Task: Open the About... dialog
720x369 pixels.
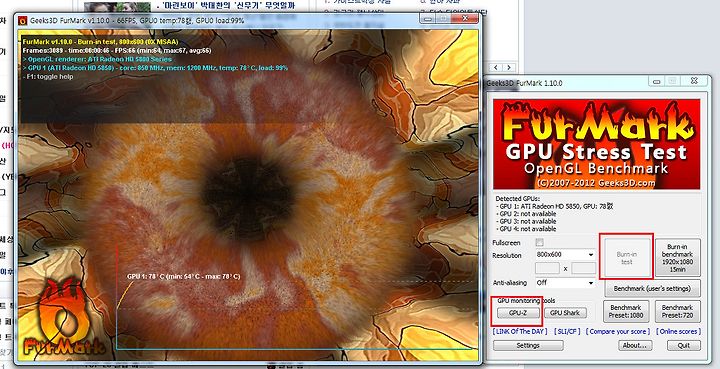Action: (635, 345)
